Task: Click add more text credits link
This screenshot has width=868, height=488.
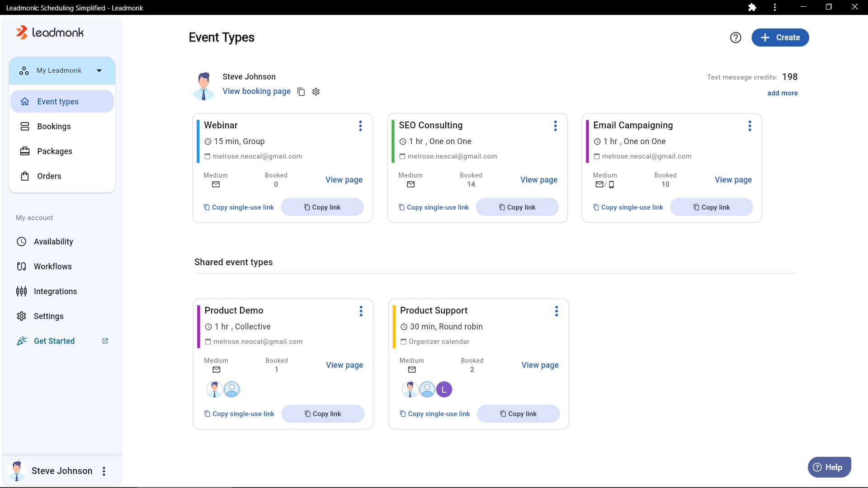Action: pyautogui.click(x=782, y=93)
